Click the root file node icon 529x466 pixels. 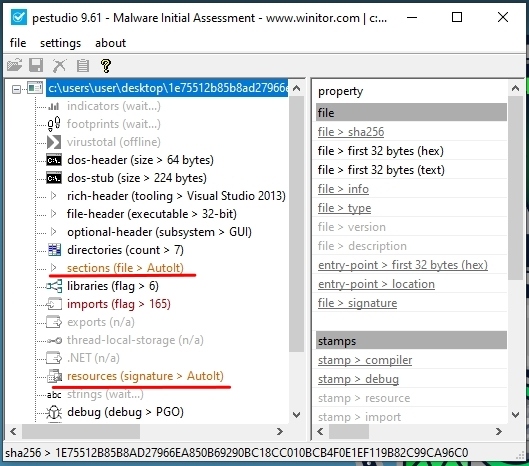click(35, 88)
